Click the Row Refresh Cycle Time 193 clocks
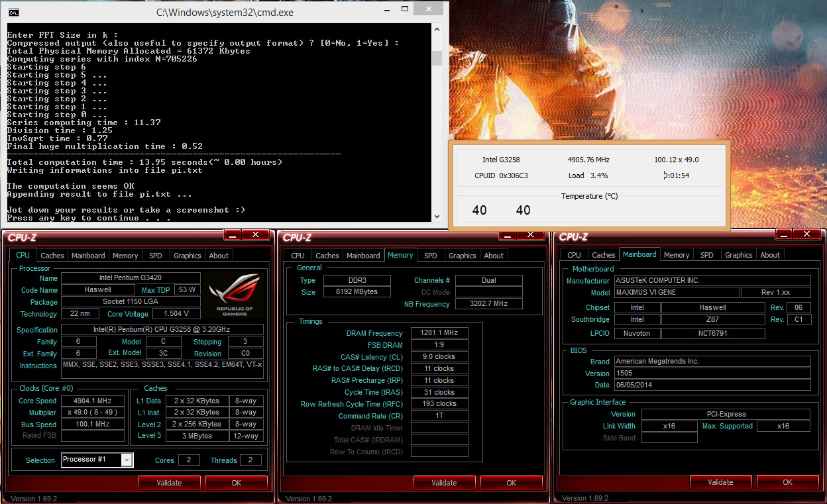827x504 pixels. [439, 403]
